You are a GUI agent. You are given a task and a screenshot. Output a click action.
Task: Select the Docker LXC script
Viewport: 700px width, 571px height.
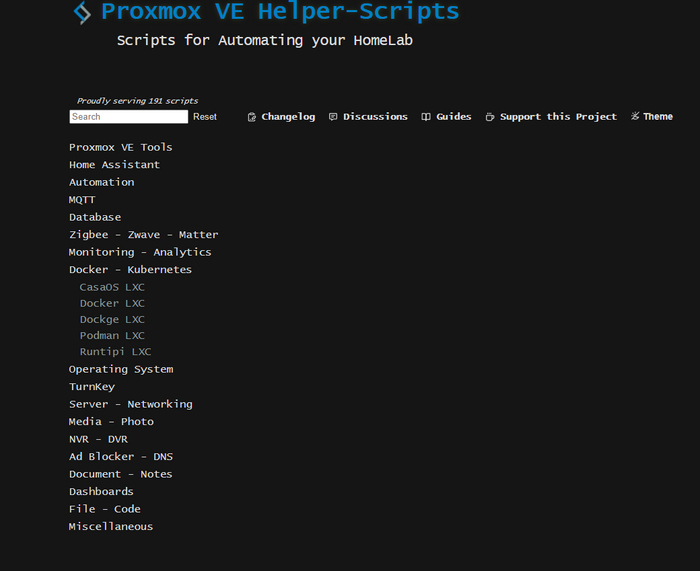click(112, 303)
